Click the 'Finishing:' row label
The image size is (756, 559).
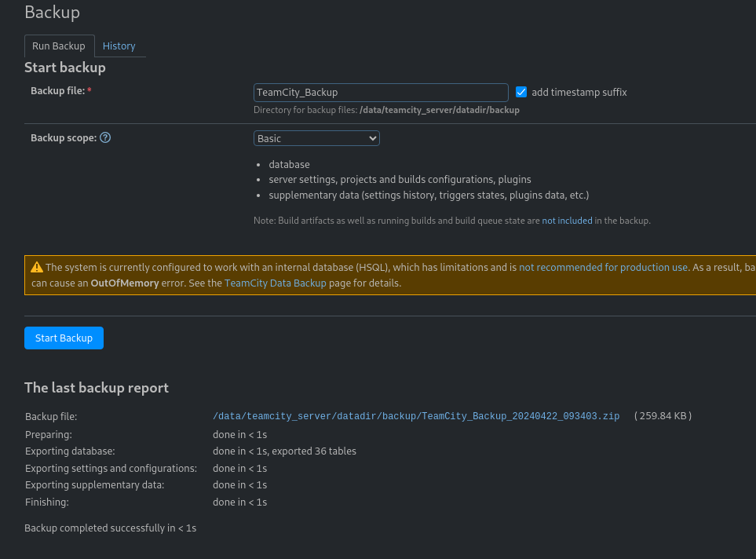point(47,502)
